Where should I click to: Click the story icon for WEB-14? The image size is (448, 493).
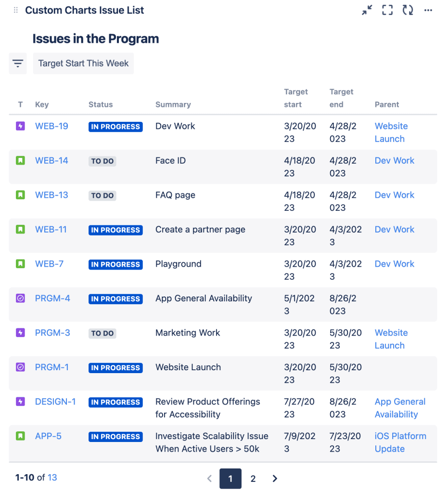coord(20,161)
